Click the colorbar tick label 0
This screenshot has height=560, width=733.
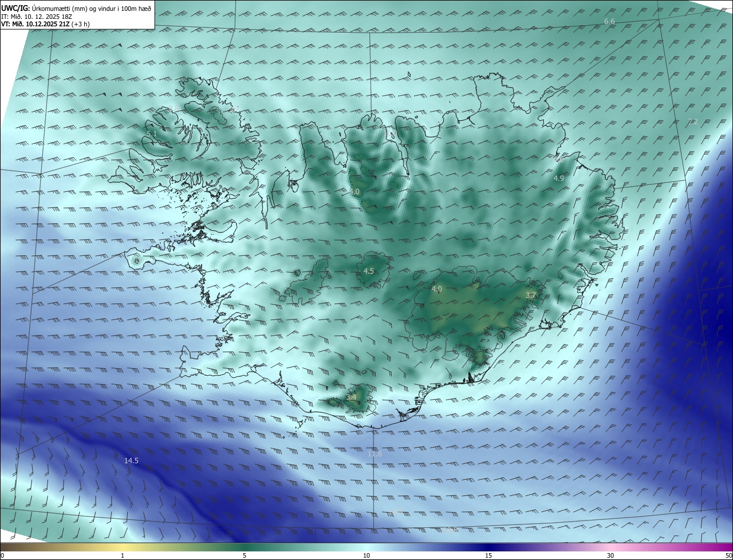[x=2, y=556]
